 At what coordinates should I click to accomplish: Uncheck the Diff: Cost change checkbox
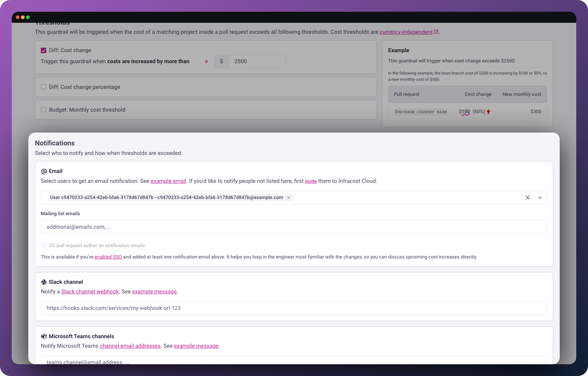pyautogui.click(x=43, y=50)
